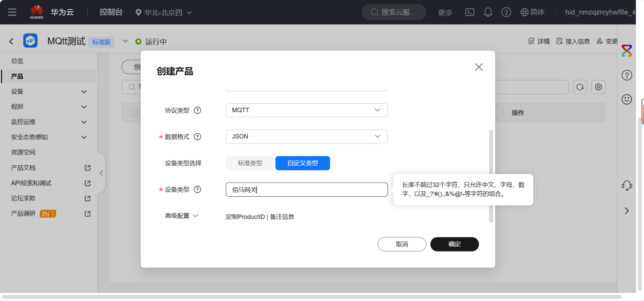Screen dimensions: 644x301
Task: Click inside the 设备类型 input field
Action: 306,189
